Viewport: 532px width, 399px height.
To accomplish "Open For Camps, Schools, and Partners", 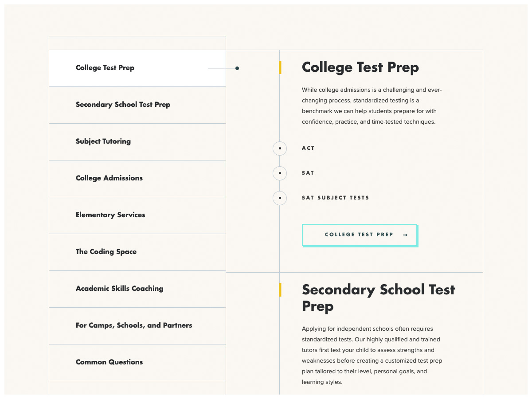I will pyautogui.click(x=134, y=325).
